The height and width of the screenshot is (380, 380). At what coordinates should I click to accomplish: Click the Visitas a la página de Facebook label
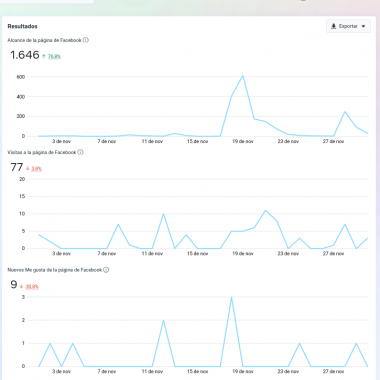[x=42, y=152]
